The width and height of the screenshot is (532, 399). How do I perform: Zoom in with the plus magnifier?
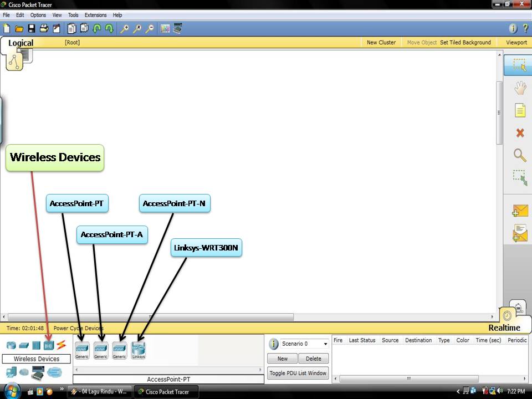point(125,29)
